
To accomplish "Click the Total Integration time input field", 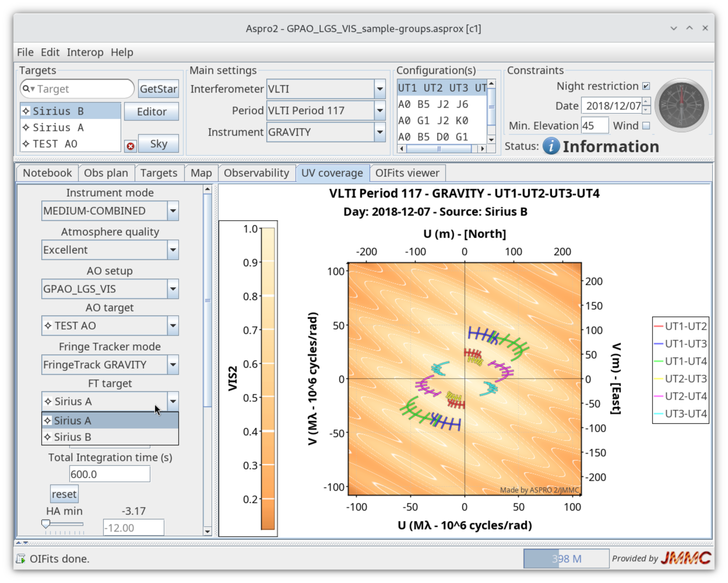I will 110,474.
